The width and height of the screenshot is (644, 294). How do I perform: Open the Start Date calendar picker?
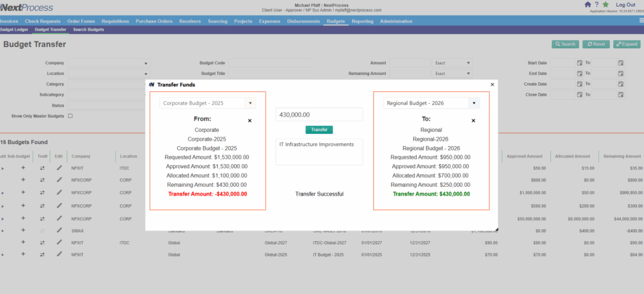point(580,63)
